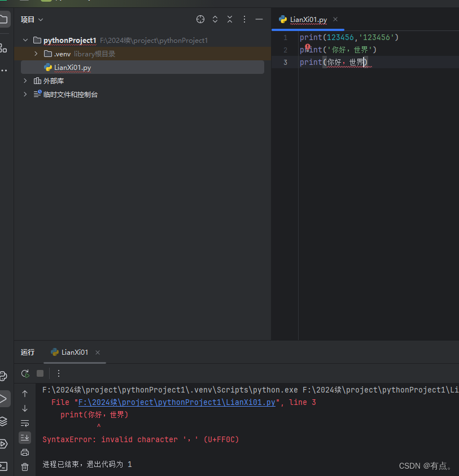Expand all nodes in Project panel
Screen dimensions: 459x476
click(215, 19)
